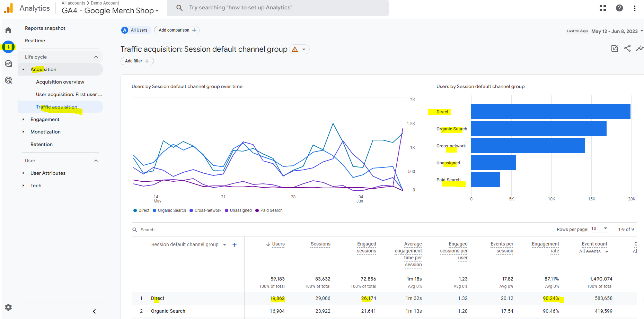Image resolution: width=644 pixels, height=319 pixels.
Task: Open the Insights sparkline icon
Action: point(639,48)
